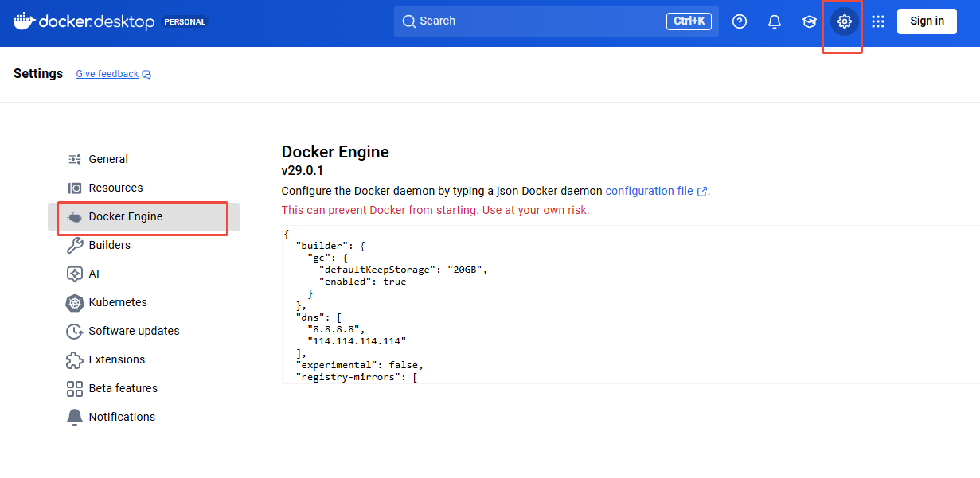Click the Kubernetes helm wheel icon
The width and height of the screenshot is (980, 478).
coord(75,302)
